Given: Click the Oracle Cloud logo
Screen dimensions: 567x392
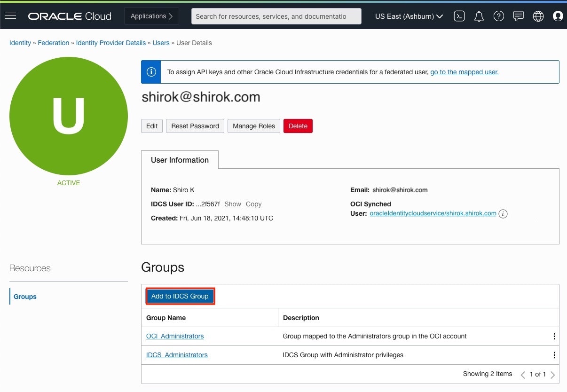Looking at the screenshot, I should 70,16.
